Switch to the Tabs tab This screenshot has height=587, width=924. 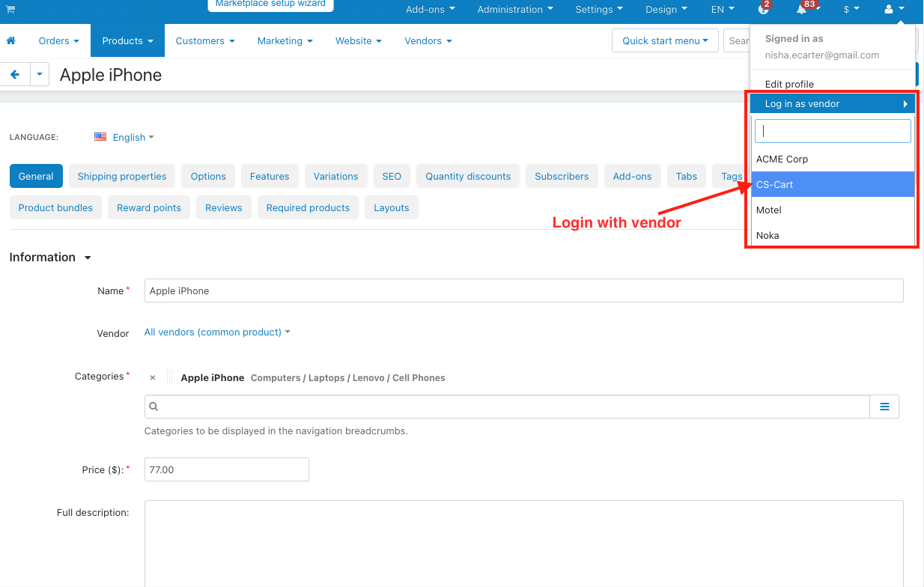(x=687, y=176)
